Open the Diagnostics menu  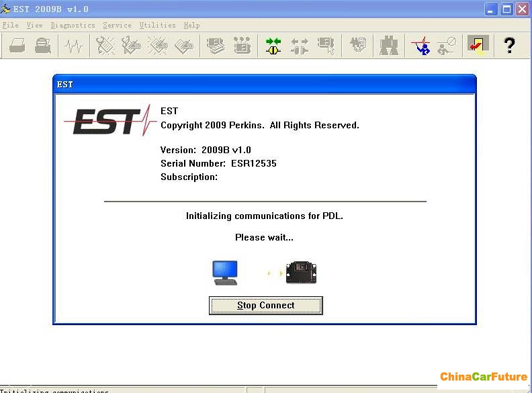pyautogui.click(x=73, y=26)
